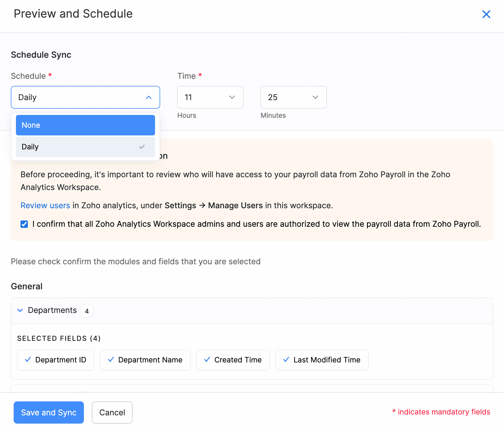Screen dimensions: 504x429
Task: Click the chevron on the Minutes selector
Action: point(315,97)
